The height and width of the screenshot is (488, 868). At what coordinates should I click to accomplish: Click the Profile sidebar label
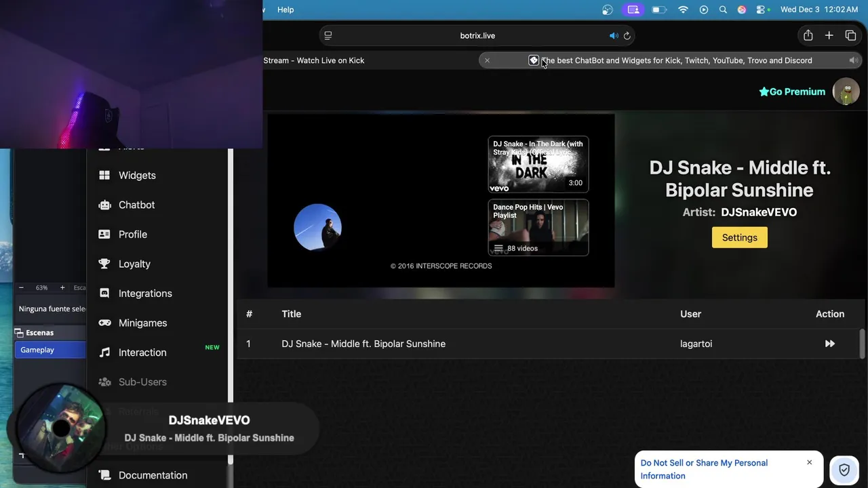pos(133,234)
